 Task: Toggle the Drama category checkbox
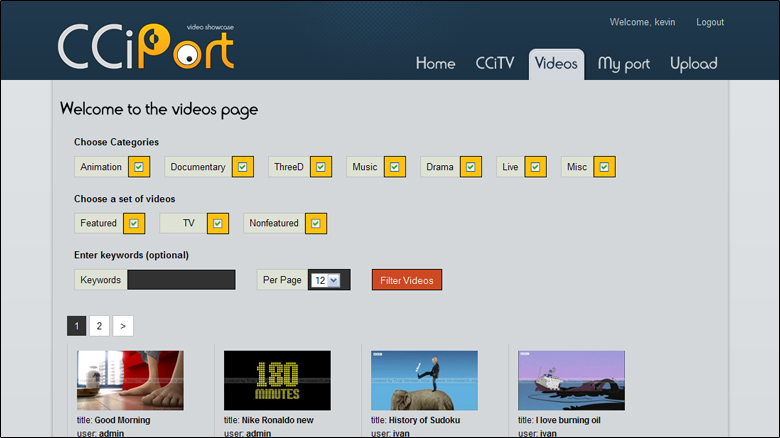click(x=471, y=167)
